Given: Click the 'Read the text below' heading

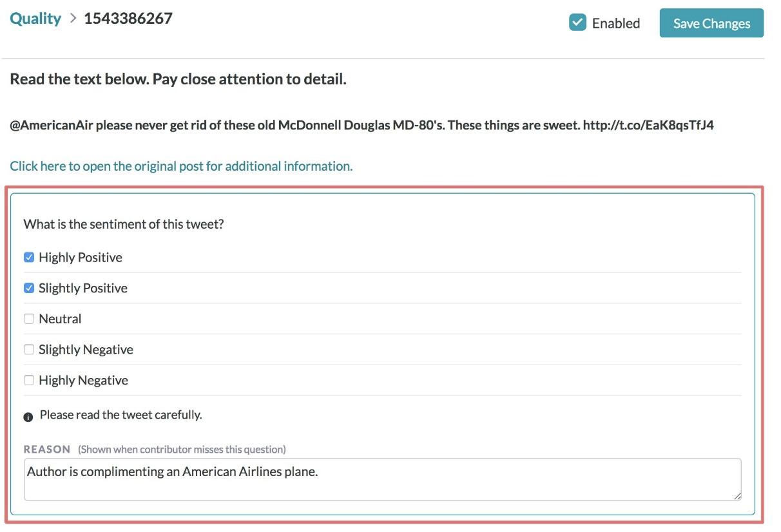Looking at the screenshot, I should point(178,80).
